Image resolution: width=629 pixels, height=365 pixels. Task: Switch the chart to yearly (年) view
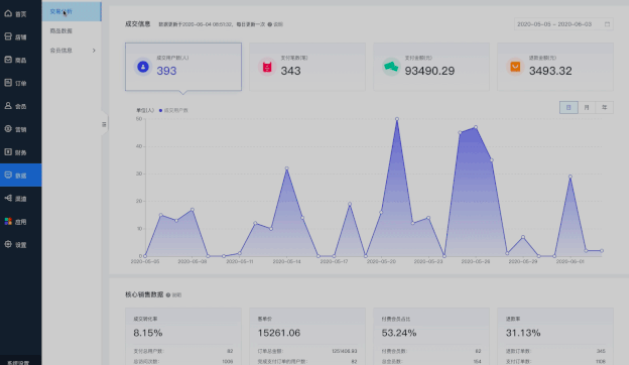tap(604, 107)
